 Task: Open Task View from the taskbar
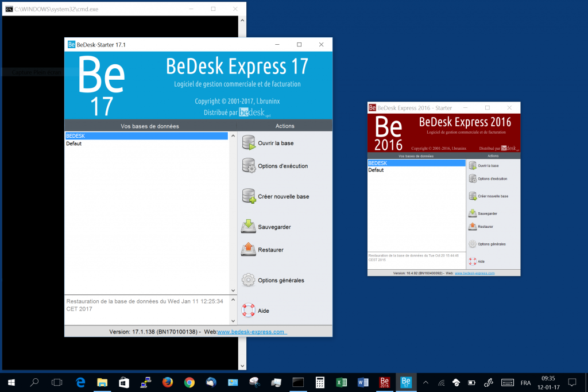(x=57, y=382)
